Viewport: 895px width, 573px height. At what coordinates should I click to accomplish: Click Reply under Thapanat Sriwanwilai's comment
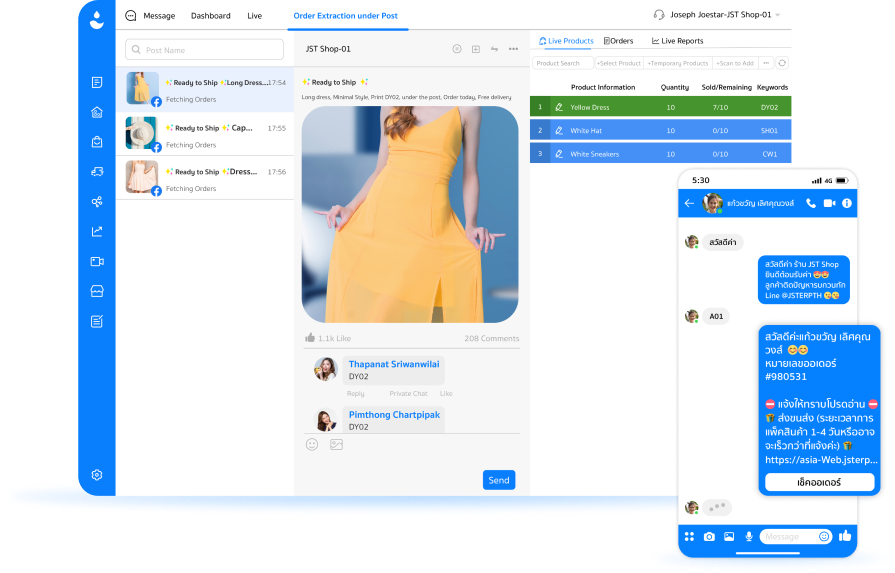pos(355,394)
